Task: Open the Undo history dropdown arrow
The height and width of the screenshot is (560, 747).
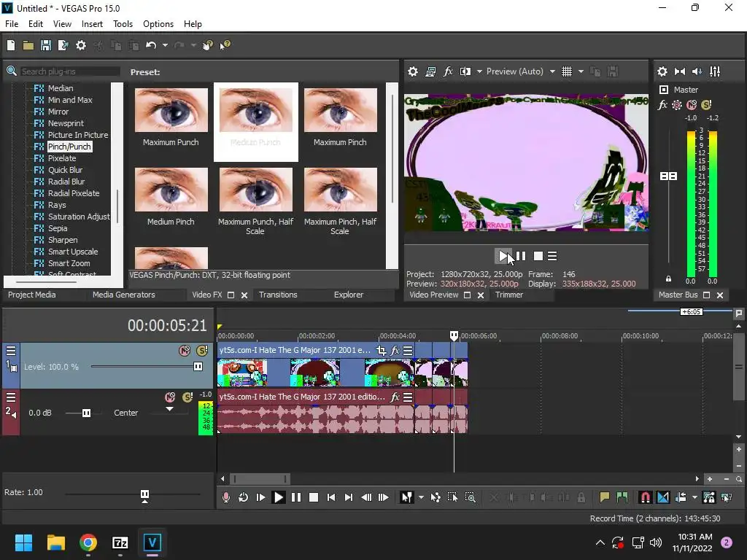Action: [x=165, y=45]
